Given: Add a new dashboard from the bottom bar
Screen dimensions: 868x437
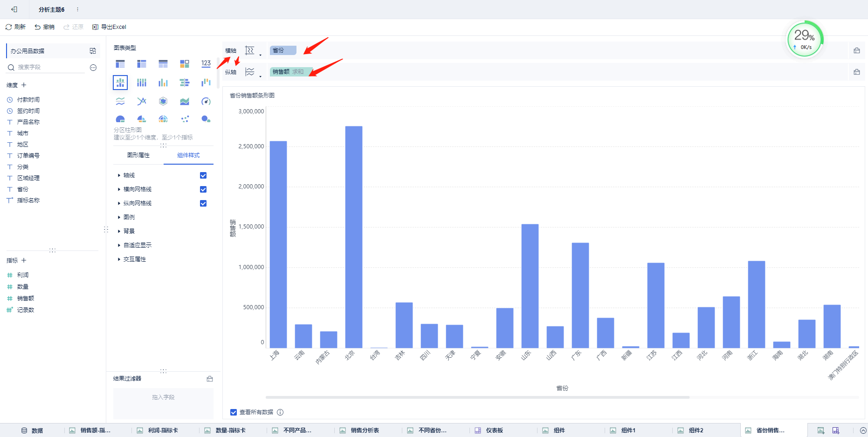Looking at the screenshot, I should 836,430.
